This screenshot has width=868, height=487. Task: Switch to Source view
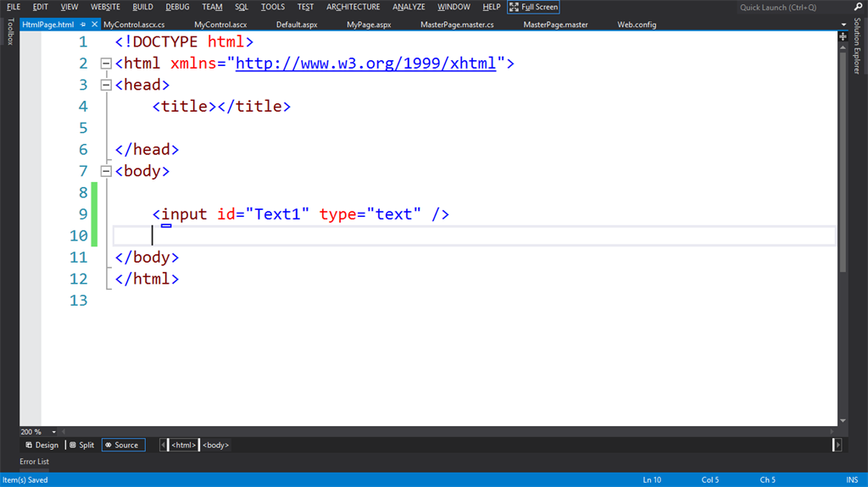tap(123, 445)
